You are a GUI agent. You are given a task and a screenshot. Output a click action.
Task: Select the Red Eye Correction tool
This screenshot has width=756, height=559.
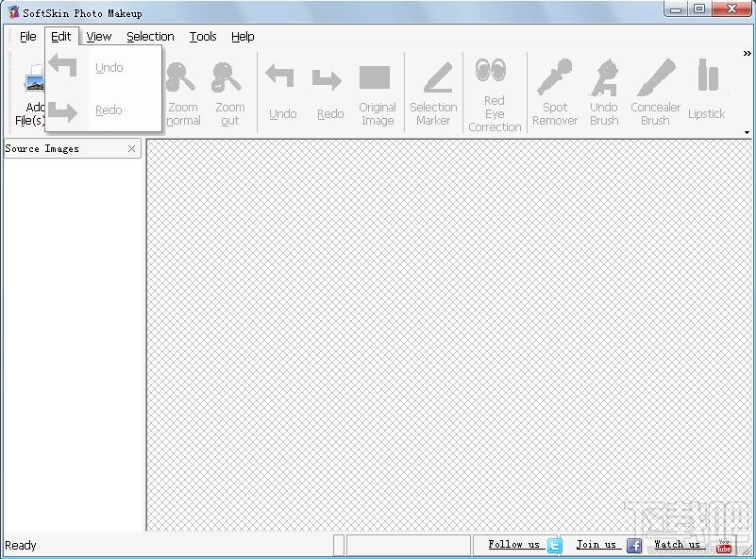(x=495, y=93)
